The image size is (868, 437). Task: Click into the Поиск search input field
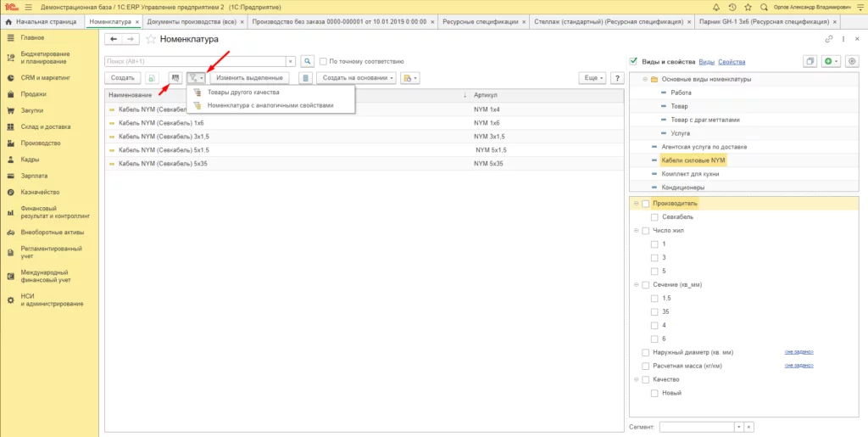195,61
